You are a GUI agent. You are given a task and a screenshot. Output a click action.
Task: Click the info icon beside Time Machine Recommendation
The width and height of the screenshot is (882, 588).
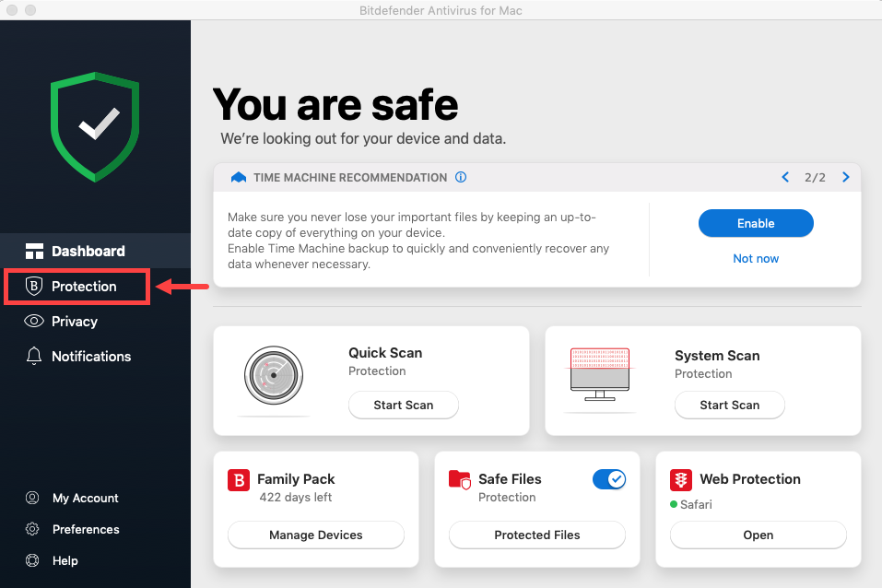coord(461,177)
